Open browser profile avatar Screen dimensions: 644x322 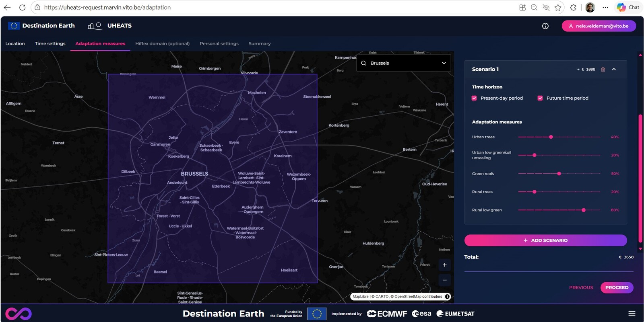point(590,7)
